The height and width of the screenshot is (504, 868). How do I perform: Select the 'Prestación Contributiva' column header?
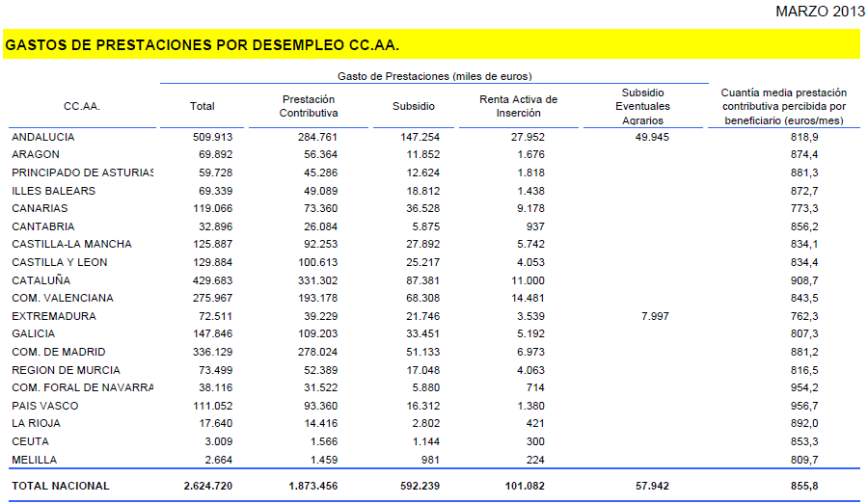point(309,106)
